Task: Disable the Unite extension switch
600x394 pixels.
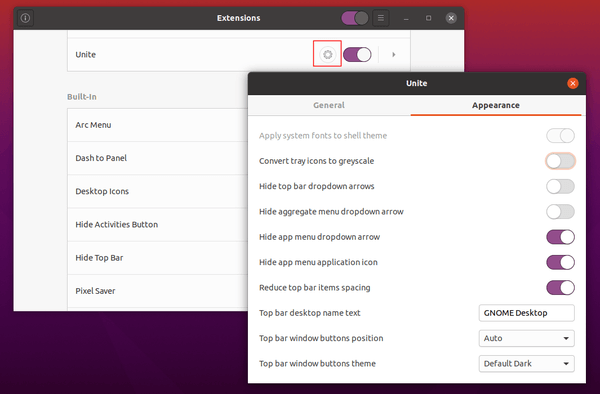Action: [357, 54]
